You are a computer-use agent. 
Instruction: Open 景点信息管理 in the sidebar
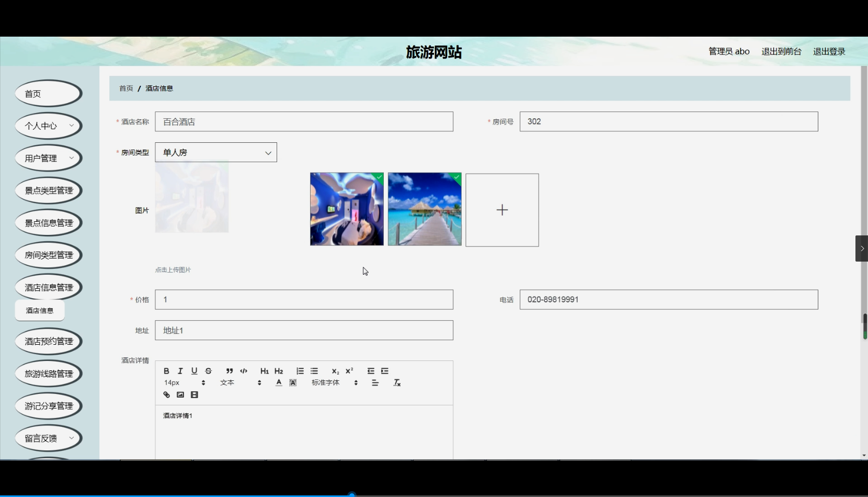pyautogui.click(x=48, y=223)
